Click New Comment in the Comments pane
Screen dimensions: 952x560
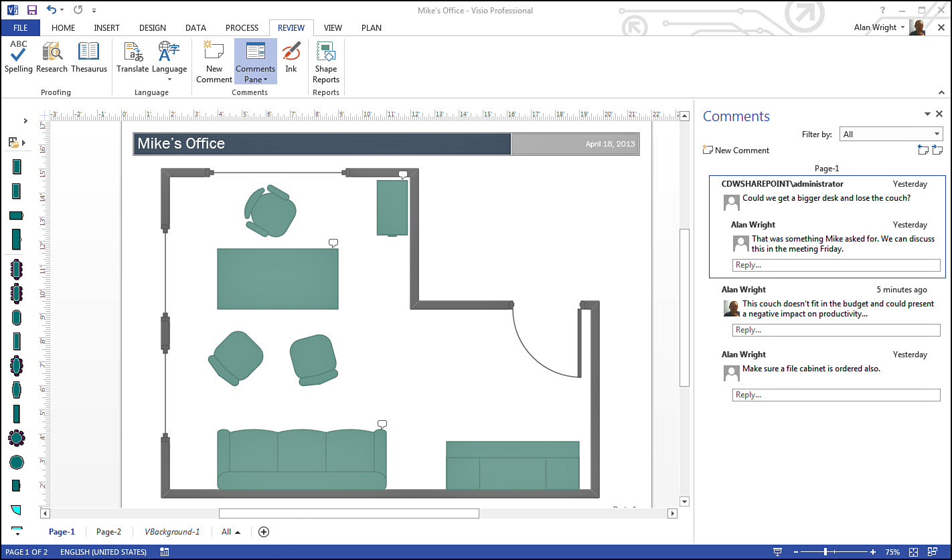pyautogui.click(x=736, y=151)
